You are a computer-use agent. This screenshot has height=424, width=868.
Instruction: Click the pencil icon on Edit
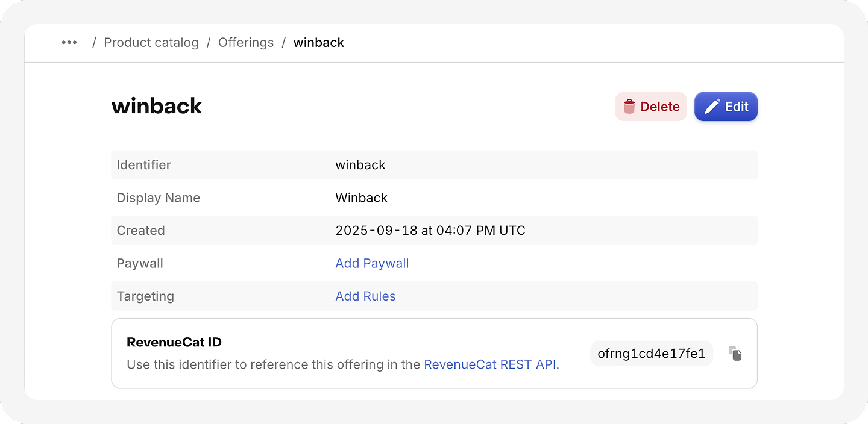coord(712,107)
